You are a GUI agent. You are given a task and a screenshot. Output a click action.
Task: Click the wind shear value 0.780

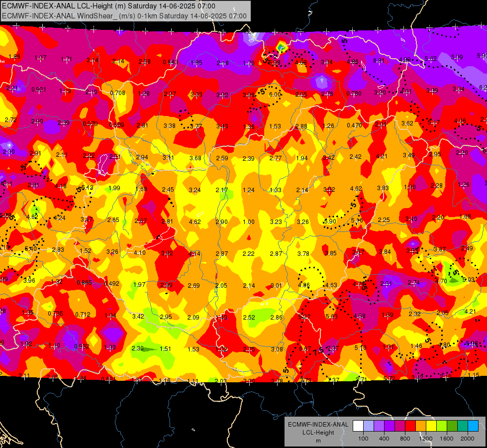point(354,93)
